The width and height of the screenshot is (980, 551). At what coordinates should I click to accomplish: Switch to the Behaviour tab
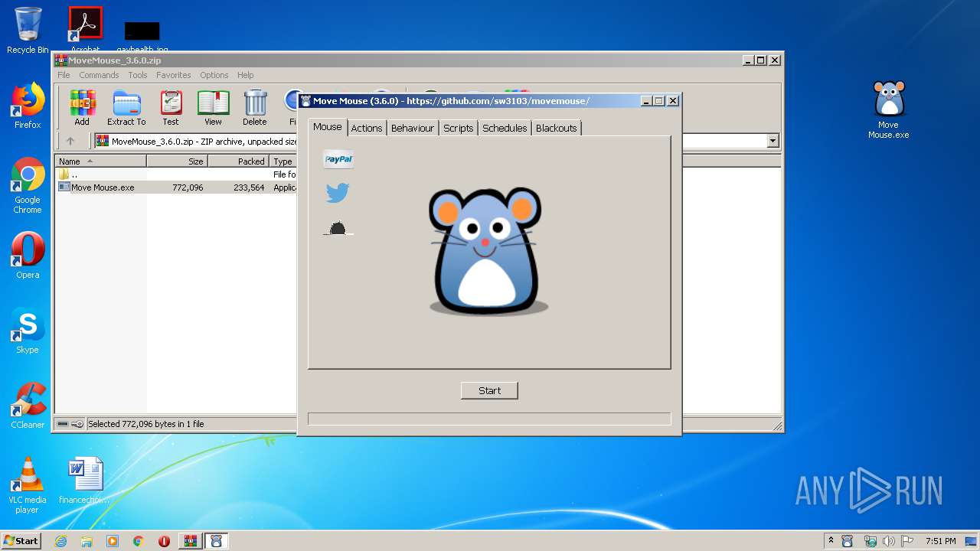pyautogui.click(x=413, y=128)
